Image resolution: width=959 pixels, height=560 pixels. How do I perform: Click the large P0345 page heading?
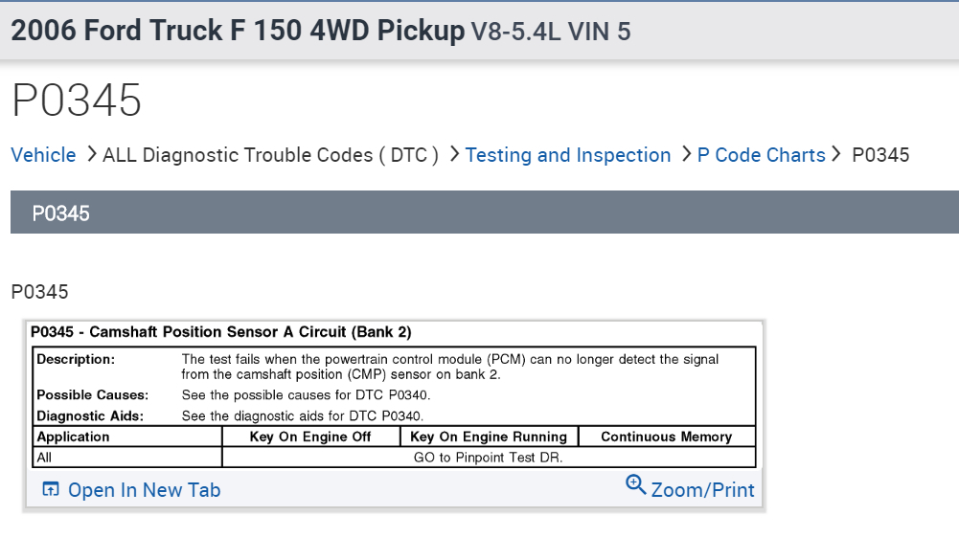coord(77,101)
